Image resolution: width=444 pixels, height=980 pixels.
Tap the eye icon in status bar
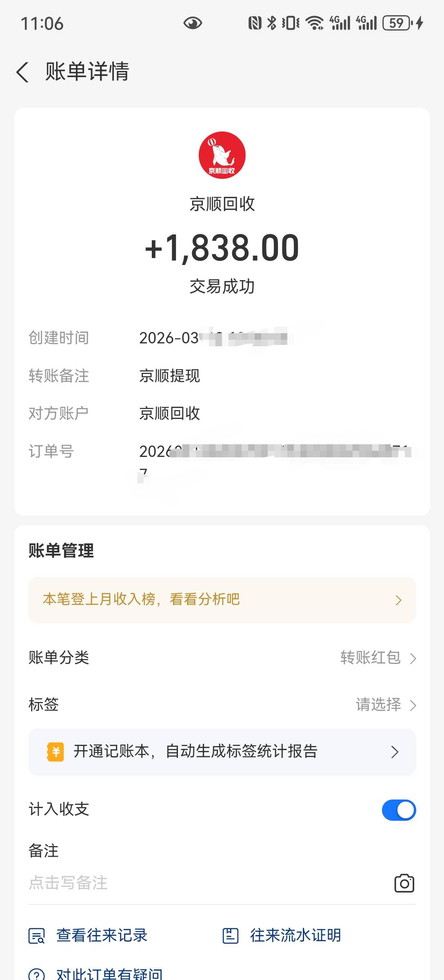193,23
